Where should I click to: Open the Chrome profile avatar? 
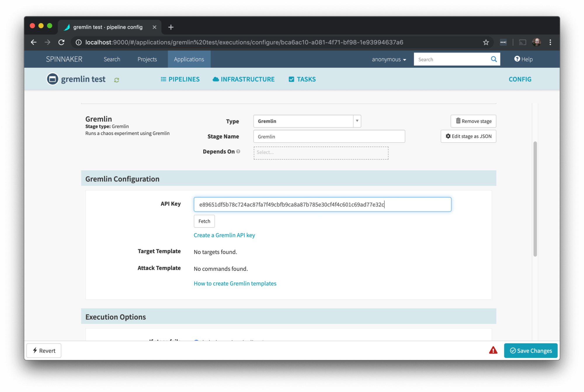point(536,42)
